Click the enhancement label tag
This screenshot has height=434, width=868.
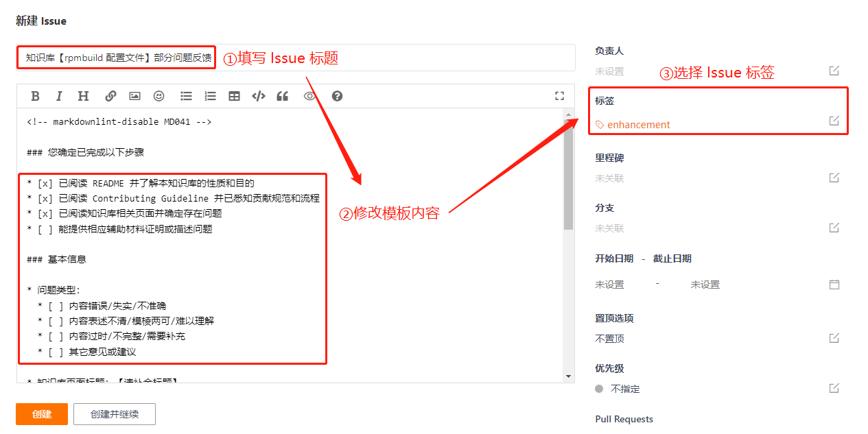point(633,125)
